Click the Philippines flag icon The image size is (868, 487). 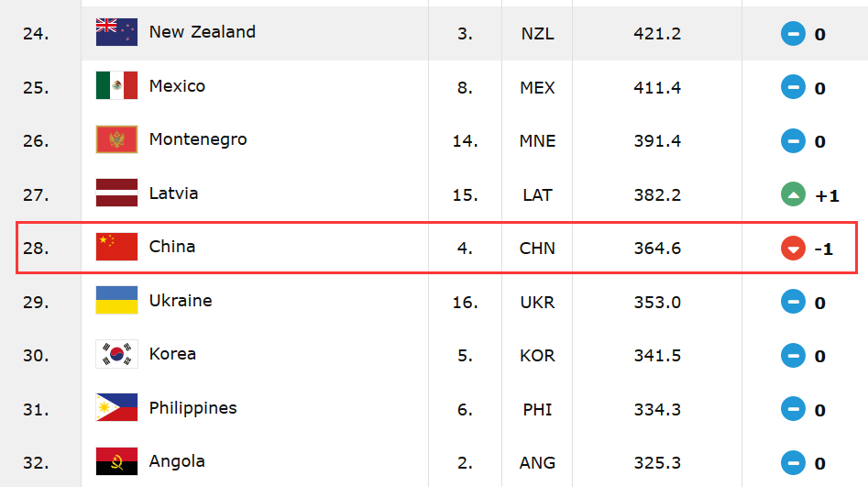pyautogui.click(x=116, y=408)
